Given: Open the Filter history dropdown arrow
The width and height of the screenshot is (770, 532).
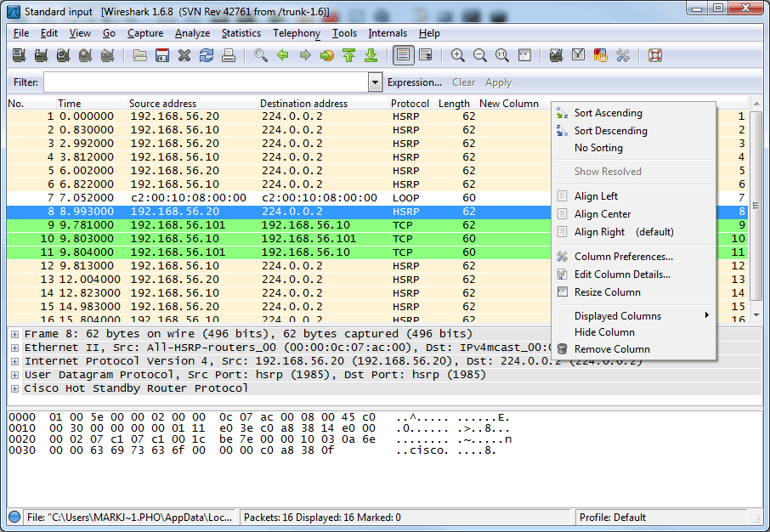Looking at the screenshot, I should [375, 82].
